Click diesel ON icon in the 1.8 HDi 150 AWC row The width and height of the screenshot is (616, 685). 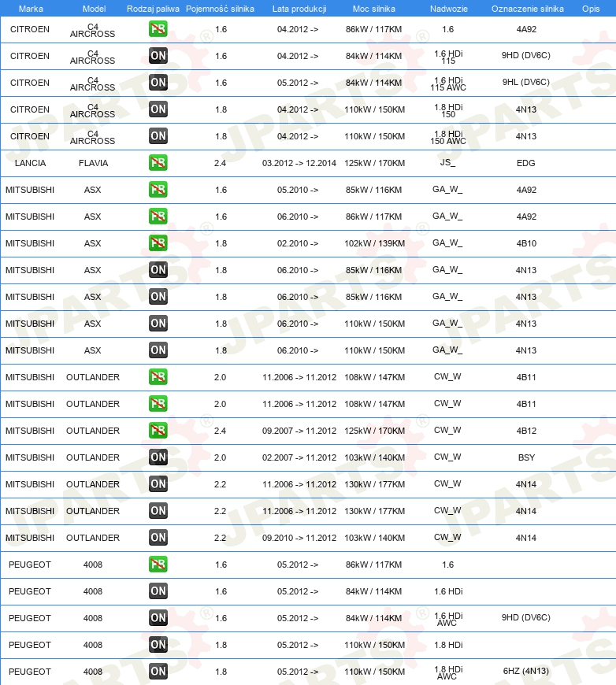[158, 136]
